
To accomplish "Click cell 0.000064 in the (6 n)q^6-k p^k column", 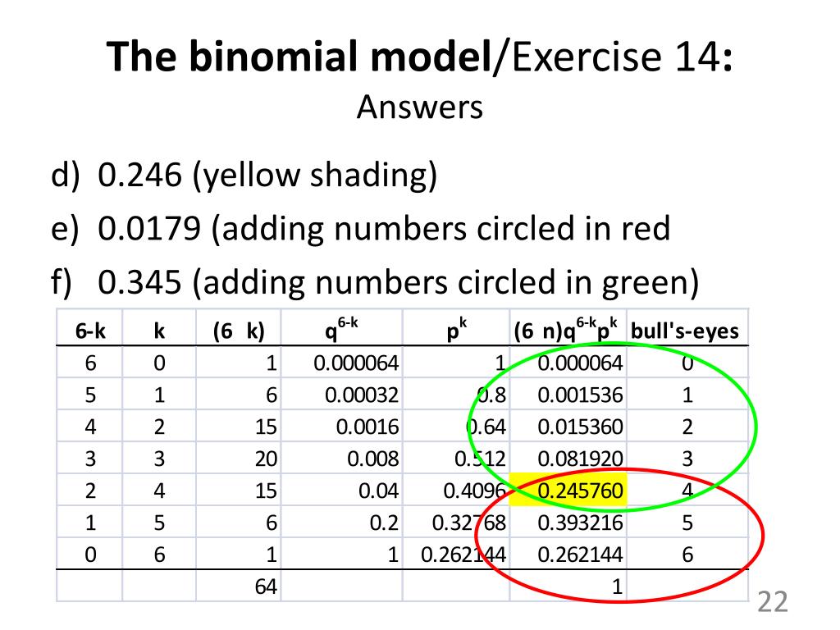I will pos(580,363).
